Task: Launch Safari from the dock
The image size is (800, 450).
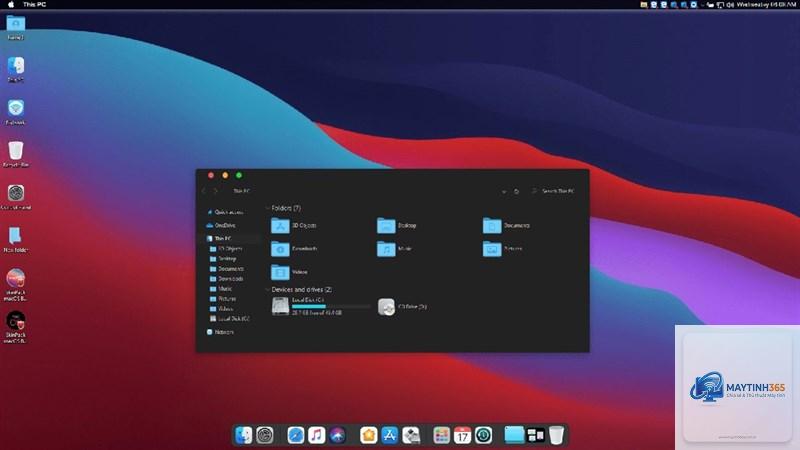Action: (295, 435)
